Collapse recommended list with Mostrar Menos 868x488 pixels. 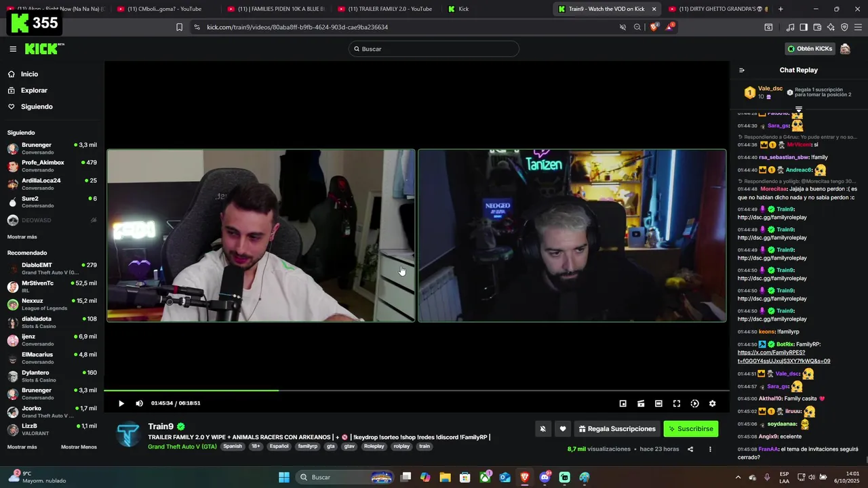[79, 447]
